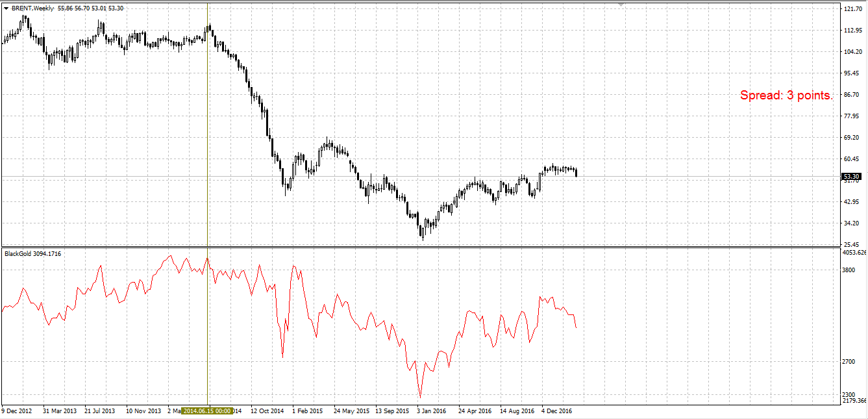Click the 3800 indicator scale label

click(849, 270)
